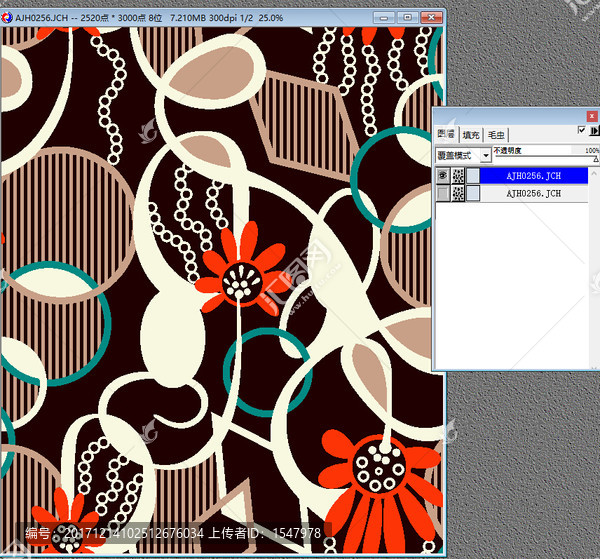The height and width of the screenshot is (559, 600).
Task: Hide the selected AJH0256.JCH layer via eye icon
Action: tap(443, 176)
